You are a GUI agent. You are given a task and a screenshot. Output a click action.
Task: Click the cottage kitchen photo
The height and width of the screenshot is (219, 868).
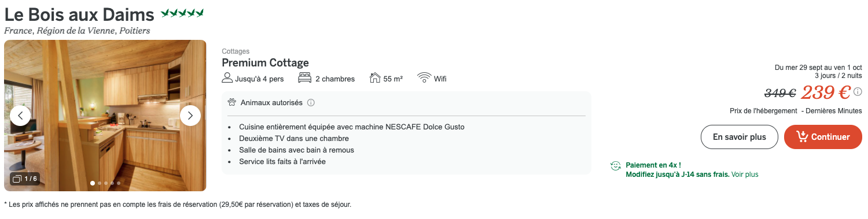point(105,116)
